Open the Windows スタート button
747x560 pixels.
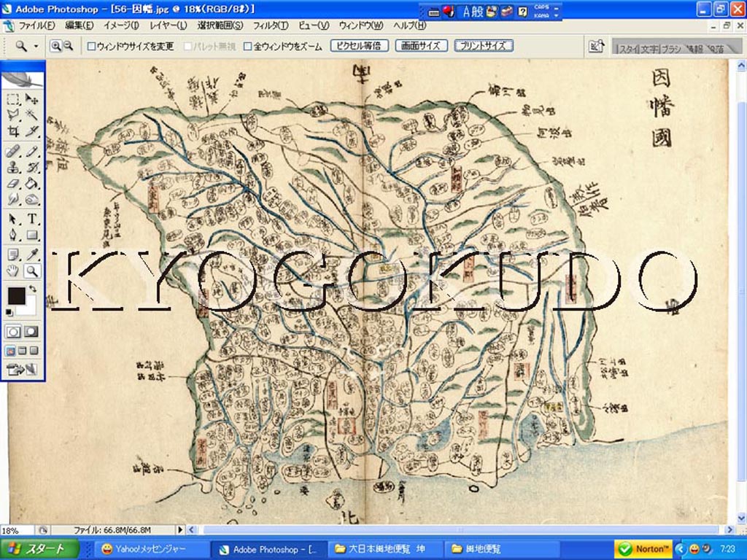coord(39,549)
